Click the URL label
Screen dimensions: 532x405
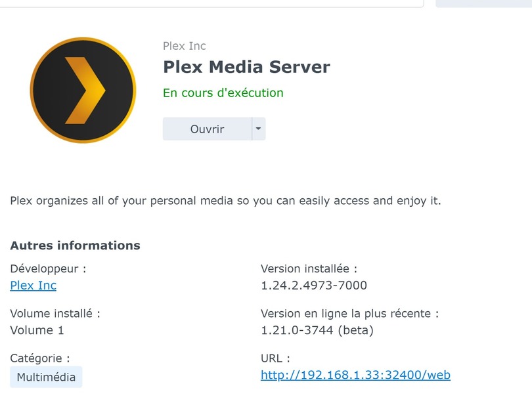275,358
